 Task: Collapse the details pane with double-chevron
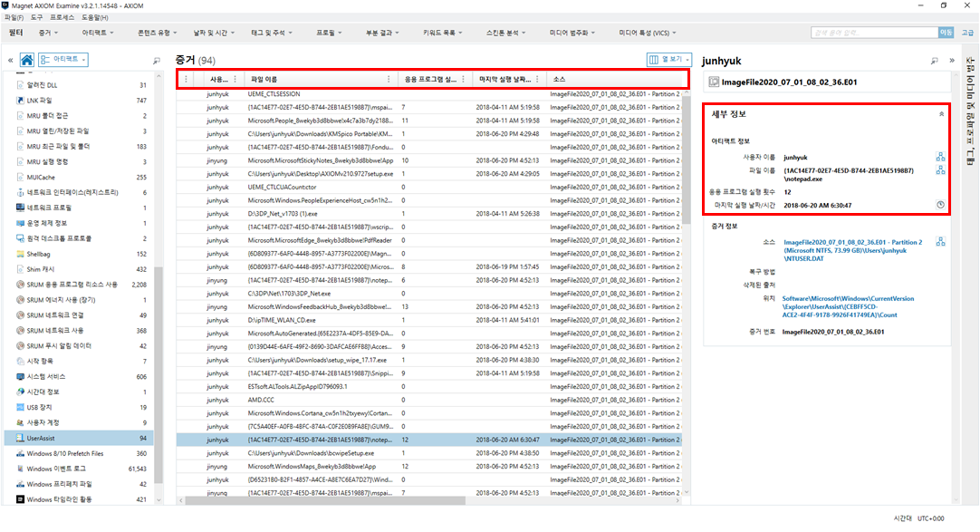coord(952,61)
